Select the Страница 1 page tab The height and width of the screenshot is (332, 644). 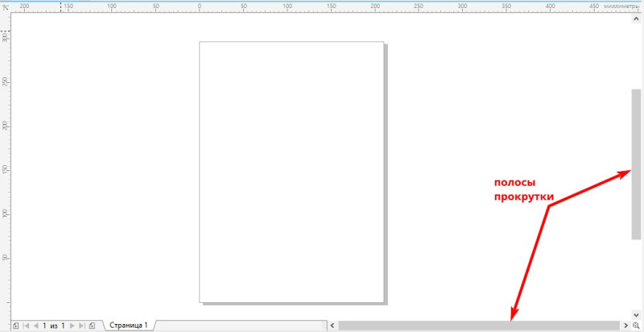tap(128, 325)
